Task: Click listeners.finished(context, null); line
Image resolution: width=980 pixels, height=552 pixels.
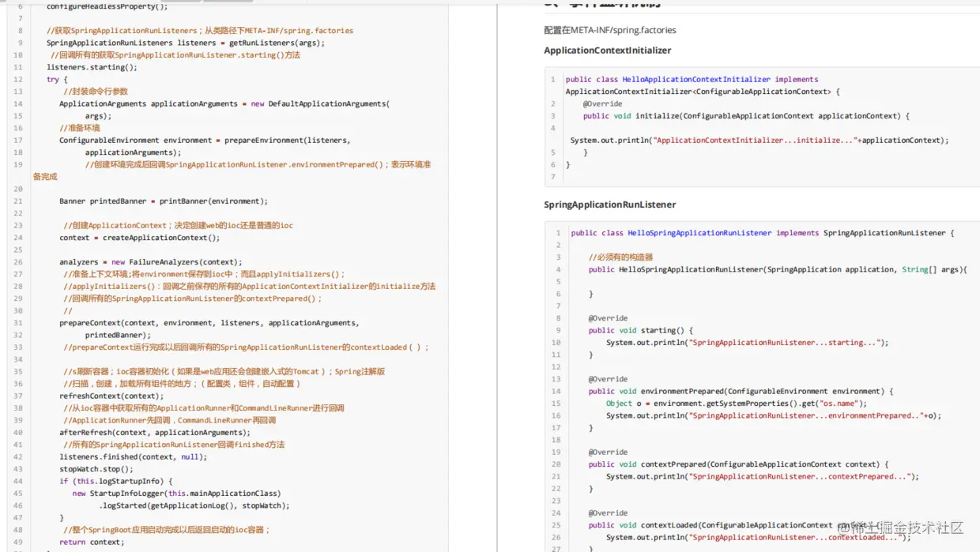Action: 133,456
